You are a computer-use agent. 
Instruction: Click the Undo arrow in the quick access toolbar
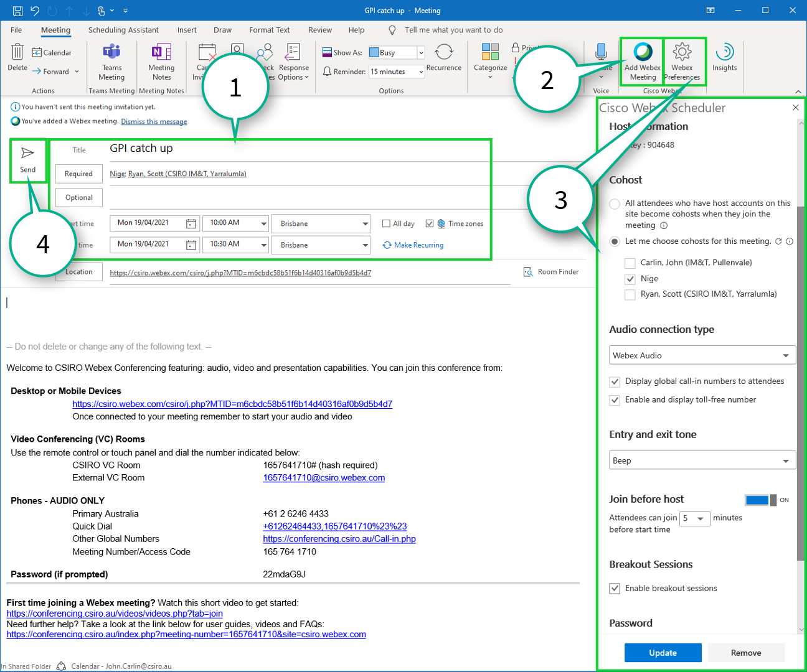[x=35, y=11]
